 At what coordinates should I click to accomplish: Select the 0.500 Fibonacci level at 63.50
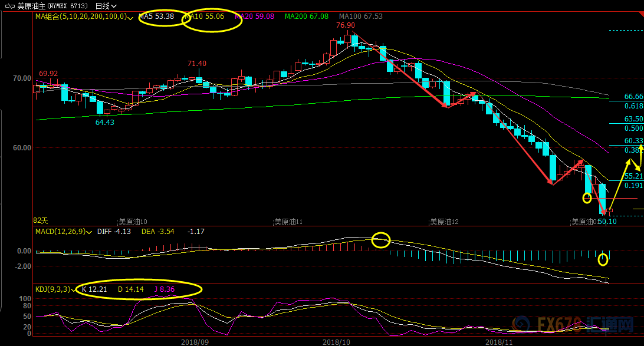(633, 128)
